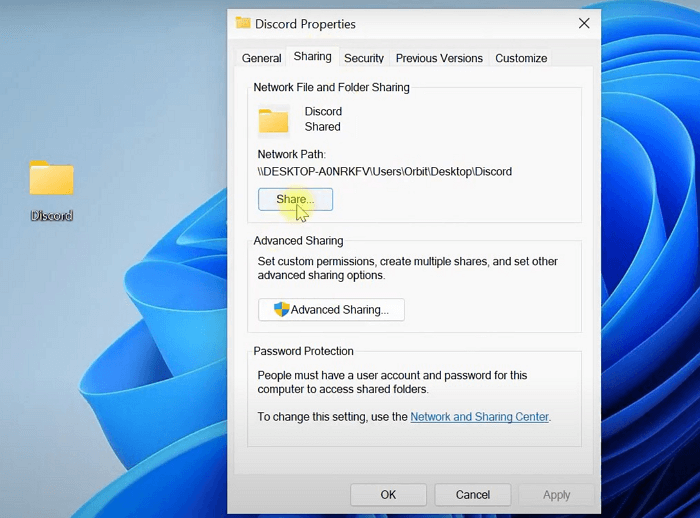Select the Sharing tab
700x518 pixels.
[312, 57]
